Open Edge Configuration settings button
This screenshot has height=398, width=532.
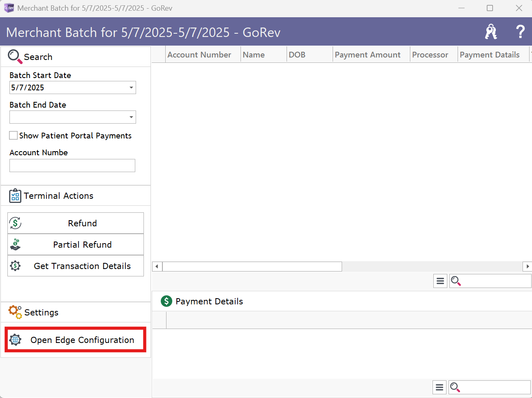[x=75, y=340]
